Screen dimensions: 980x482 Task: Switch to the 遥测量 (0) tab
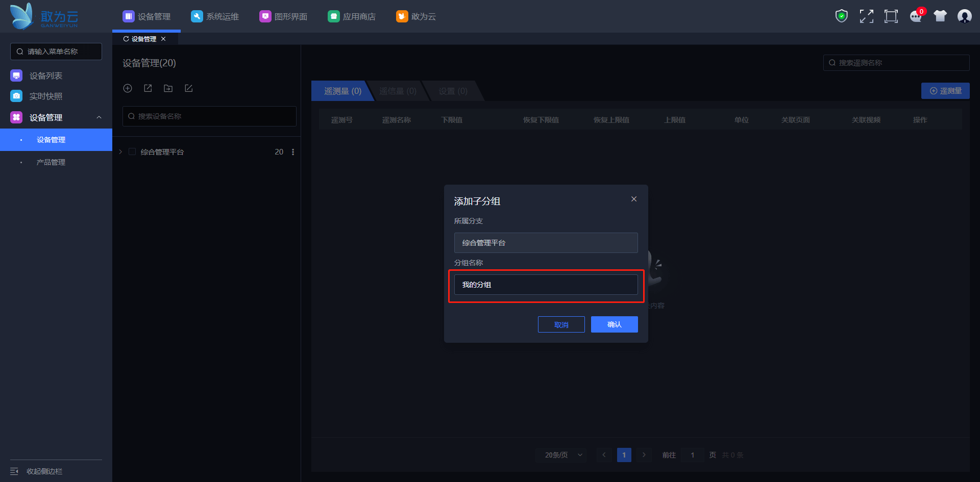coord(342,91)
